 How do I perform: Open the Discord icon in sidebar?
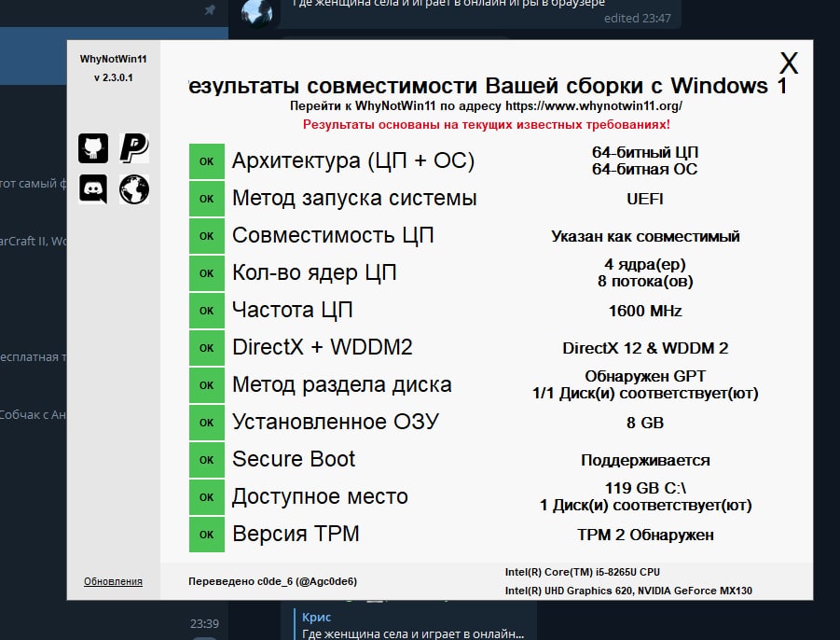(93, 188)
